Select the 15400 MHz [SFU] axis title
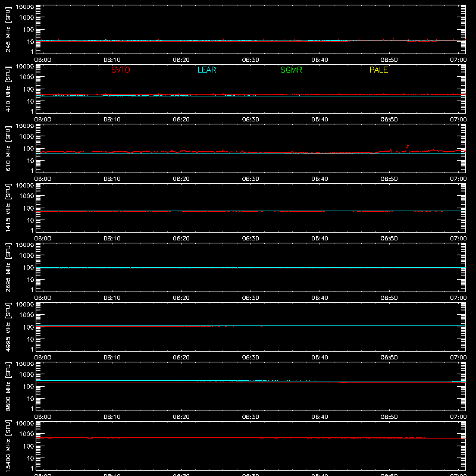The height and width of the screenshot is (476, 476). [8, 446]
